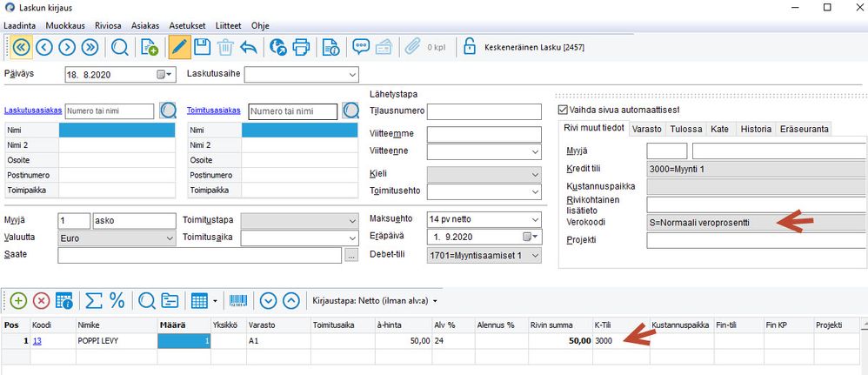Toggle Vaihda sivua automaattisesti checkbox
The image size is (868, 375).
coord(564,110)
